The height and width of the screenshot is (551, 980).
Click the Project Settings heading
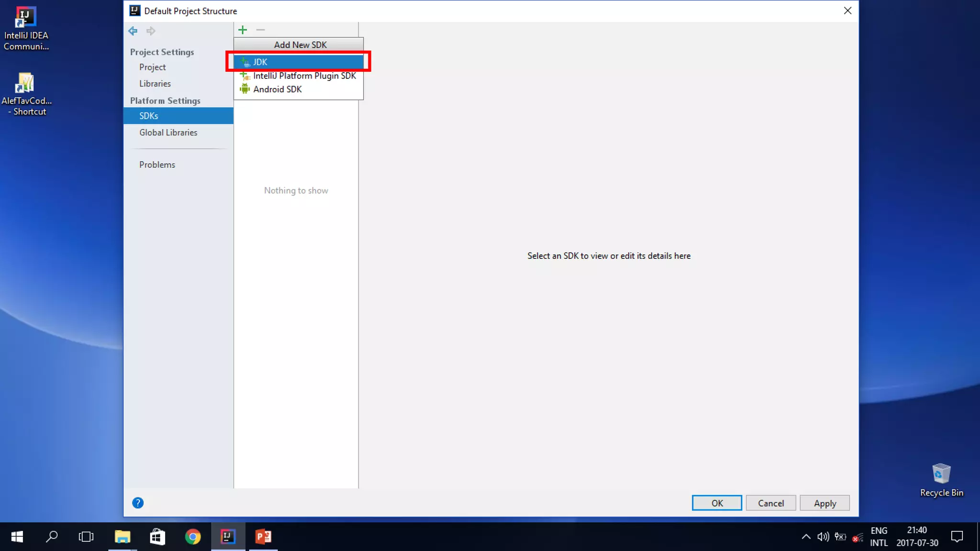click(162, 52)
